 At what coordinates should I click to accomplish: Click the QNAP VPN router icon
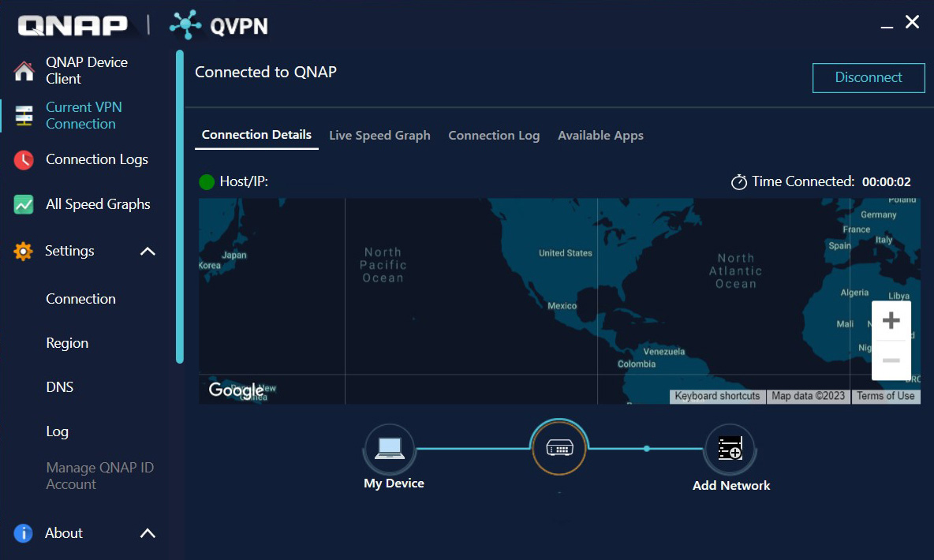[x=559, y=447]
